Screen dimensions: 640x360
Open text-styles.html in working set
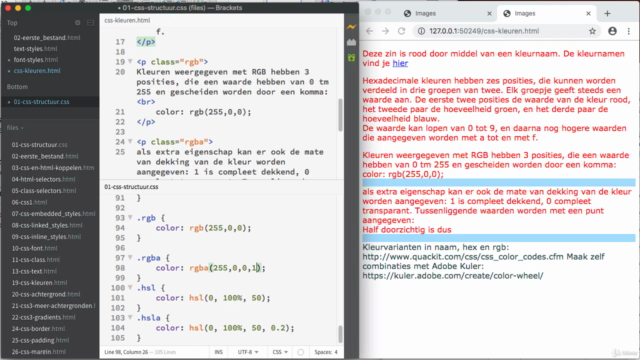coord(35,49)
